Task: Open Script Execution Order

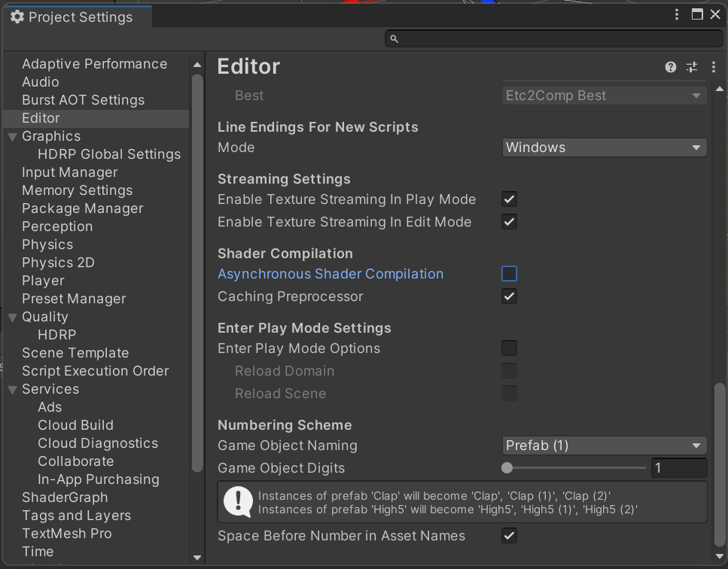Action: pos(95,371)
